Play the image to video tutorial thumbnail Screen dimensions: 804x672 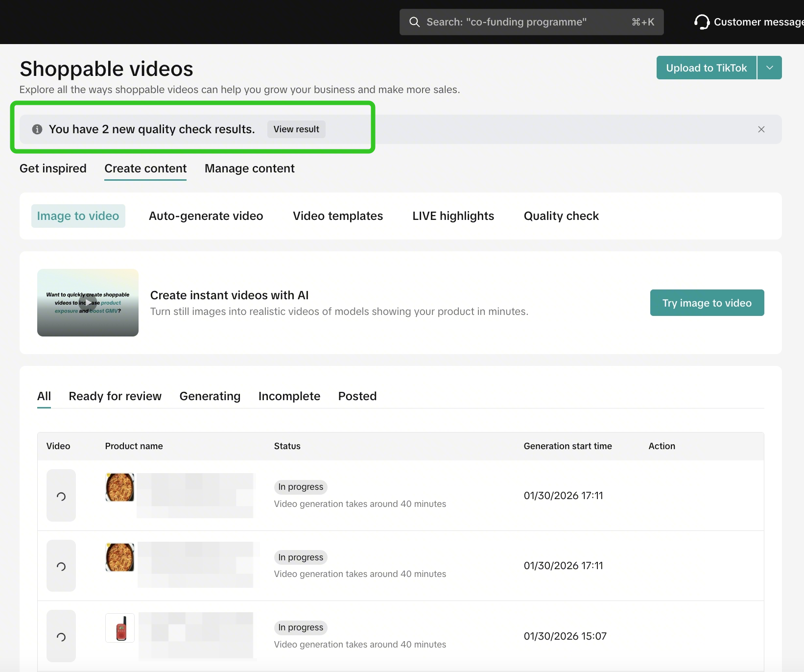(x=88, y=302)
